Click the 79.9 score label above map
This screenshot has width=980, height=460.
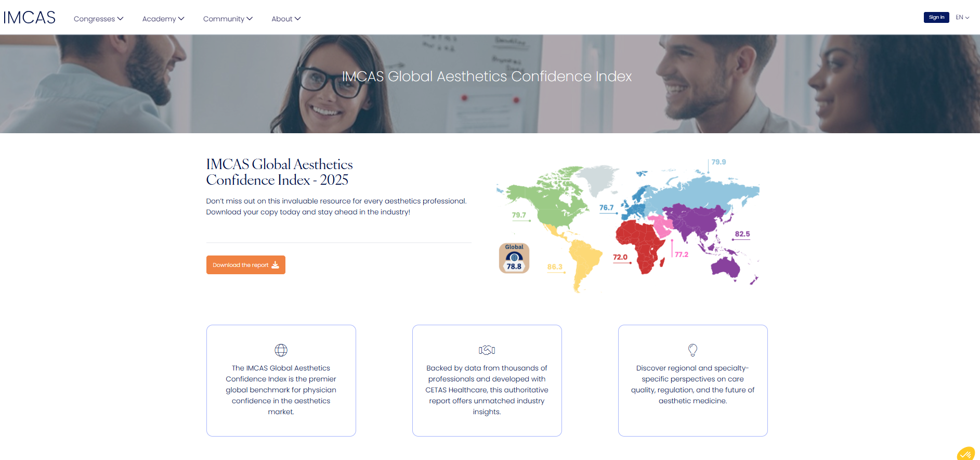coord(718,162)
